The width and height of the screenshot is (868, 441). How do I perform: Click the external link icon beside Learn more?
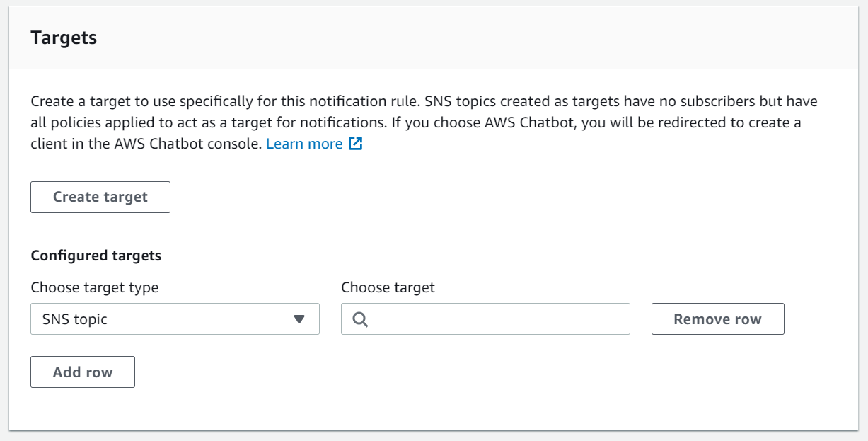(355, 143)
